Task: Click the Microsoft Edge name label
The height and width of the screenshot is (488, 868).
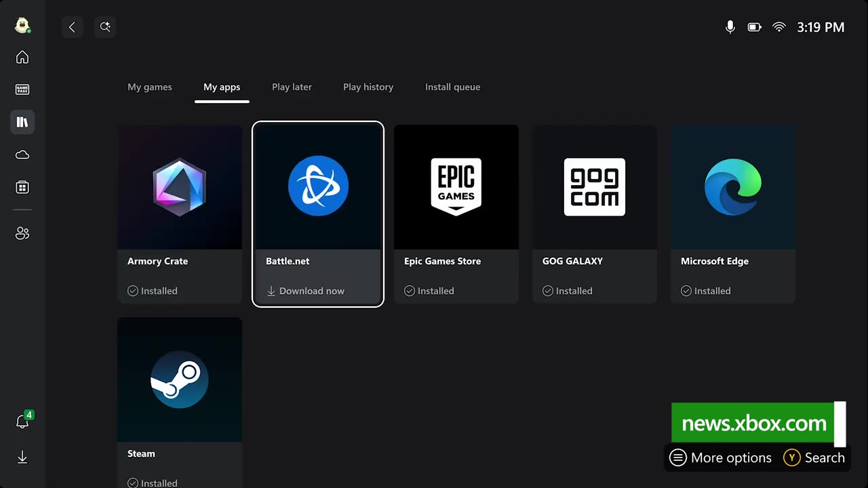Action: point(715,261)
